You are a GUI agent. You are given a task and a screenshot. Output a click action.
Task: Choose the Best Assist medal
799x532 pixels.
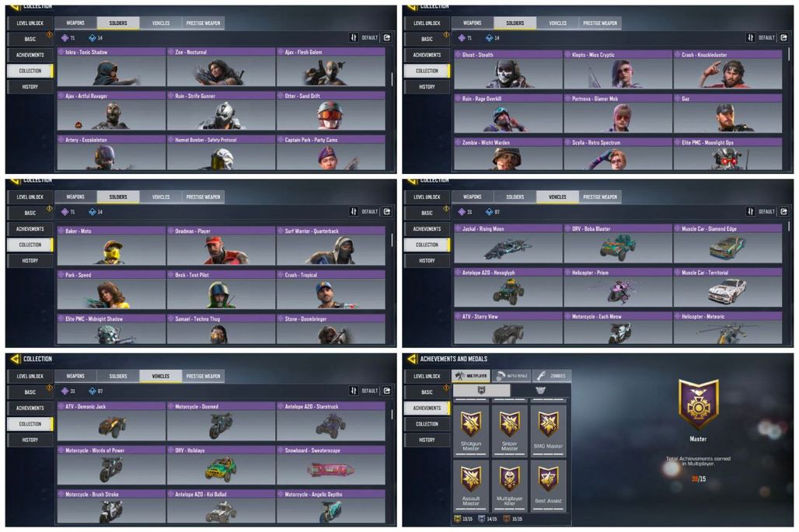(x=548, y=485)
